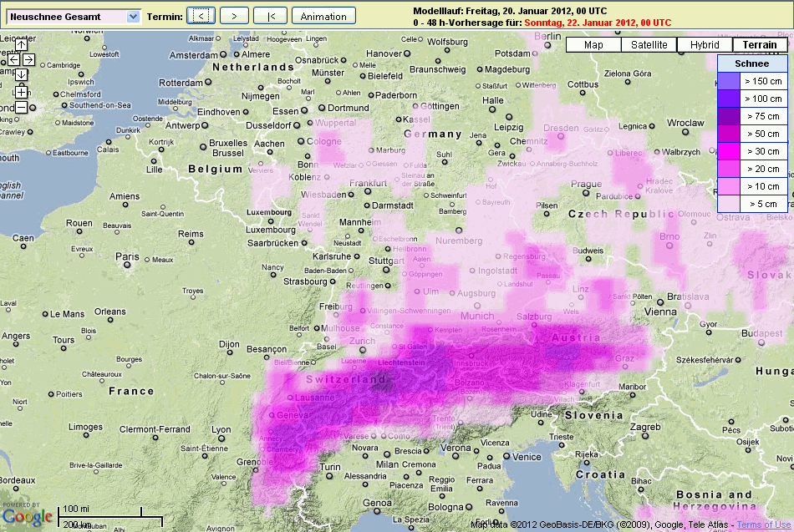Image resolution: width=794 pixels, height=532 pixels.
Task: Click the > 150 cm legend color swatch
Action: 729,81
